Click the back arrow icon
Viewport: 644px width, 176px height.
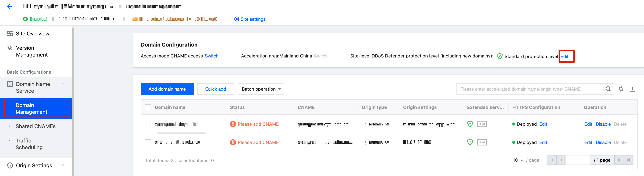coord(9,7)
